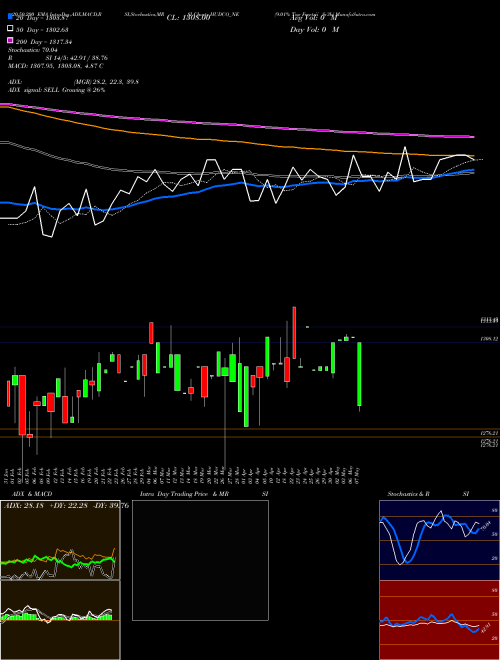Select the '50 Day = 1302.63' label

point(42,30)
